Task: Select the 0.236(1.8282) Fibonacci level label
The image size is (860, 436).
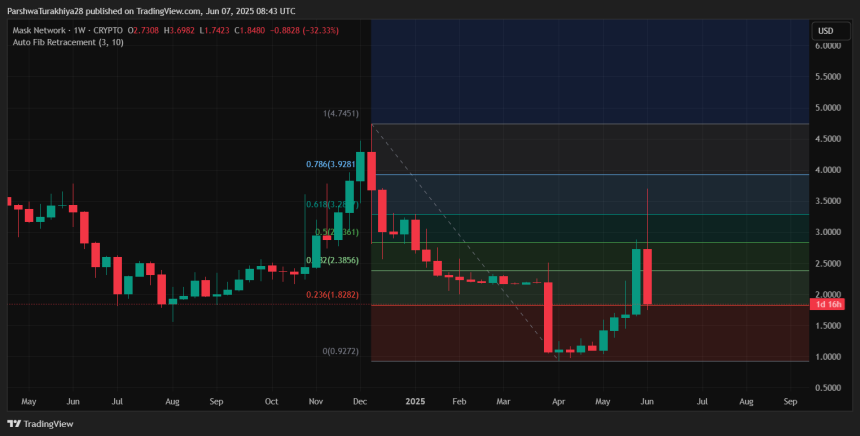Action: pyautogui.click(x=332, y=295)
